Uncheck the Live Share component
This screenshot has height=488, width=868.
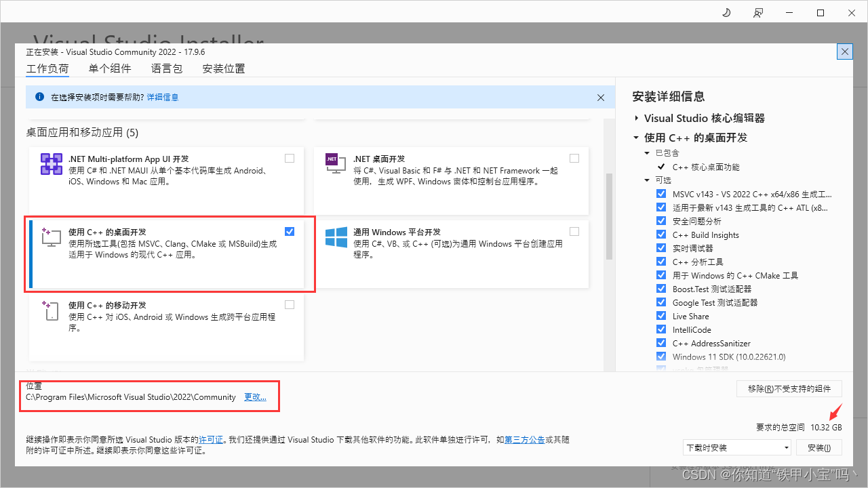pyautogui.click(x=661, y=316)
